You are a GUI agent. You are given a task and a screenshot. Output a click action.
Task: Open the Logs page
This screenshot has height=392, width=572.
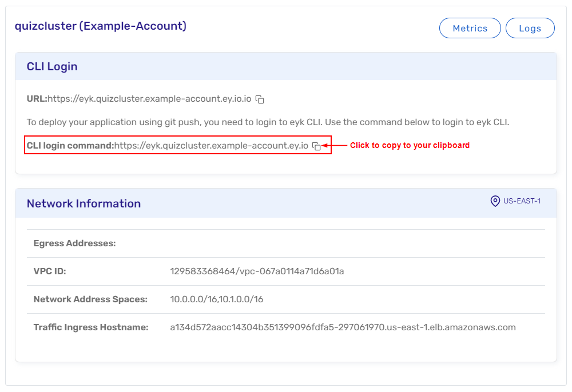pyautogui.click(x=530, y=28)
